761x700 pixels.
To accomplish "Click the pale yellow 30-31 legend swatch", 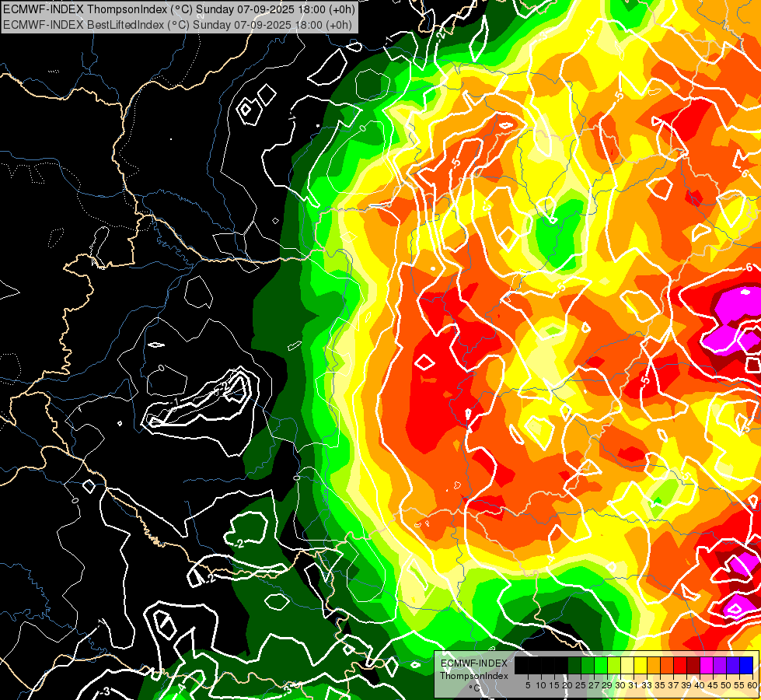I will pos(627,665).
